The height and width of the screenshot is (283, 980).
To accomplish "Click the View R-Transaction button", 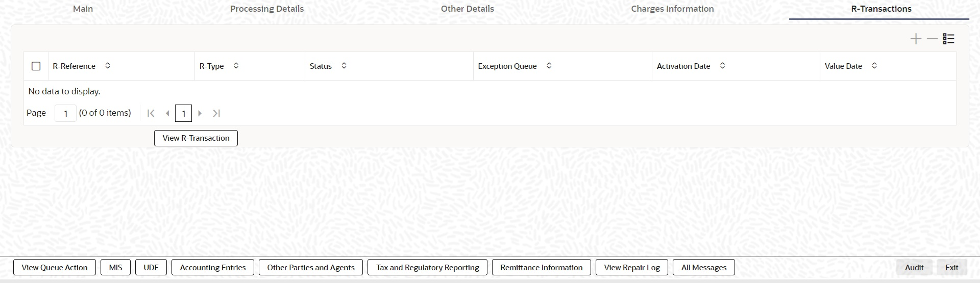I will pos(196,138).
